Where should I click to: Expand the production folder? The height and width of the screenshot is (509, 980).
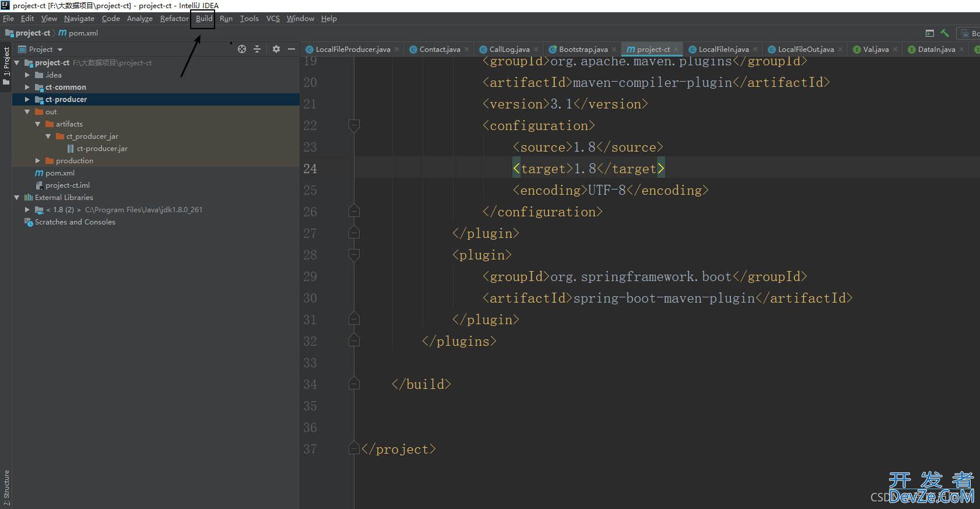tap(38, 160)
